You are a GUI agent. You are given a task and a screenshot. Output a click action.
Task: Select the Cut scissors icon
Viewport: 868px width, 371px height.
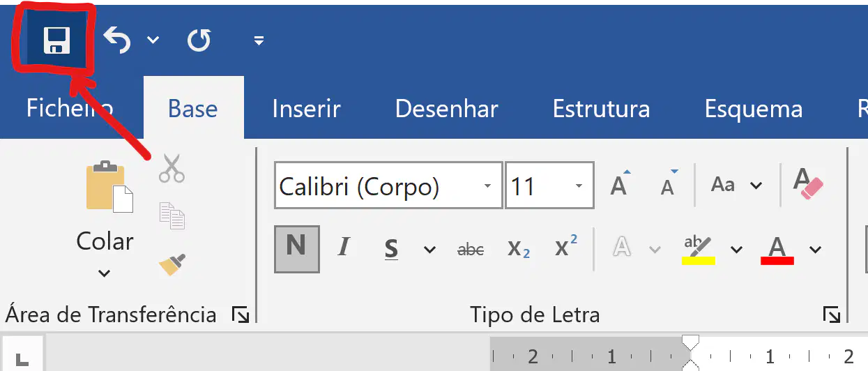point(172,168)
